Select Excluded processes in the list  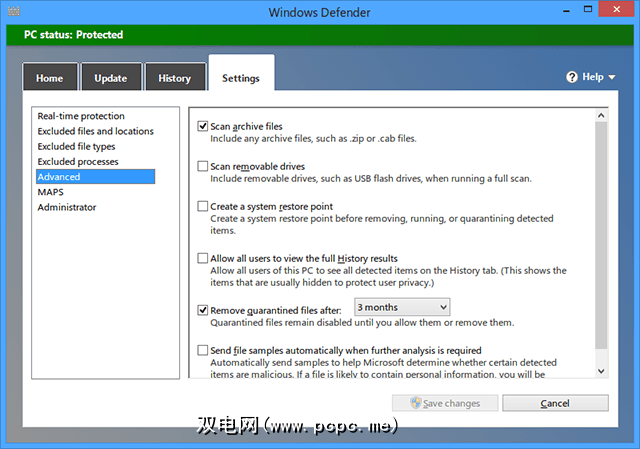tap(78, 162)
